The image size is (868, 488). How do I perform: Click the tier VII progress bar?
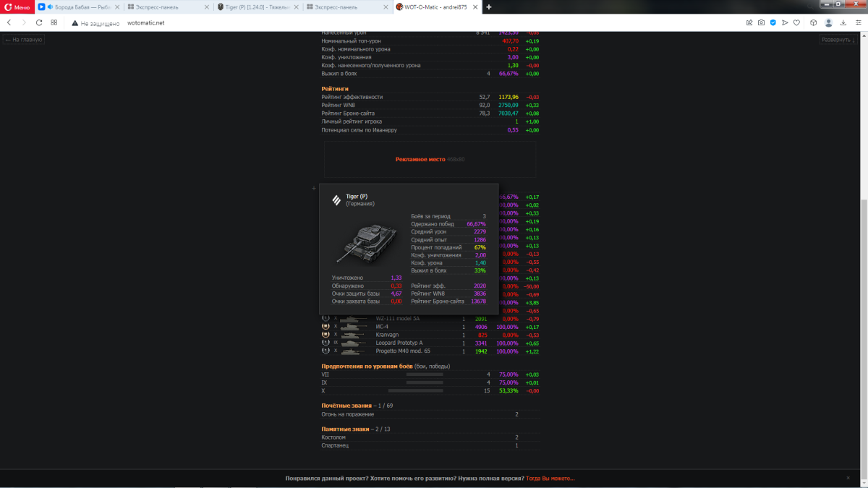[x=425, y=374]
